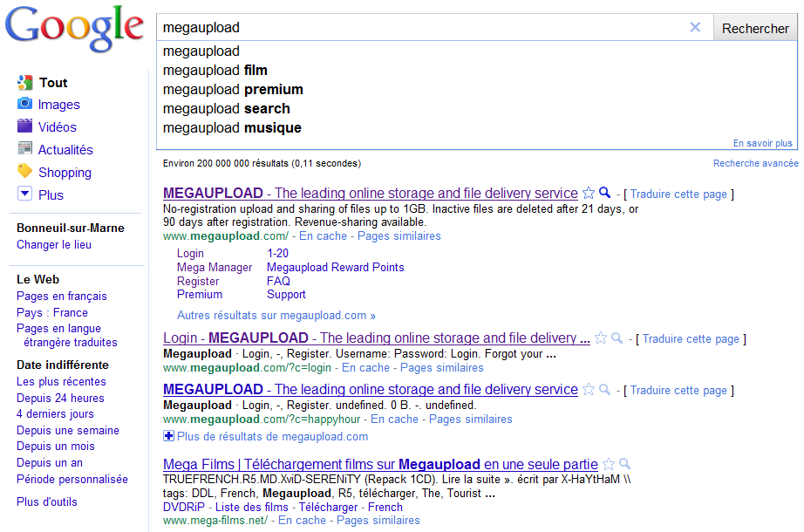Translate the Login - MEGAUPLOAD result page

pyautogui.click(x=691, y=338)
